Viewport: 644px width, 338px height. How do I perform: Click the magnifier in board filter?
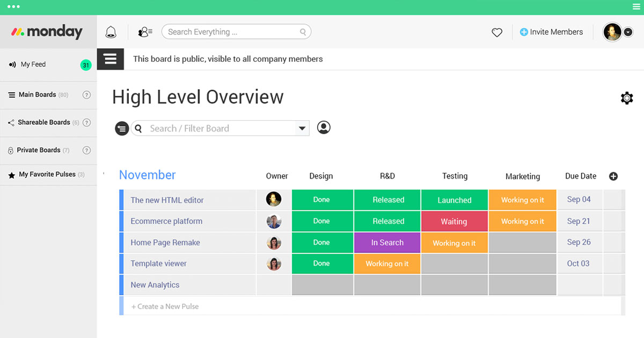138,128
